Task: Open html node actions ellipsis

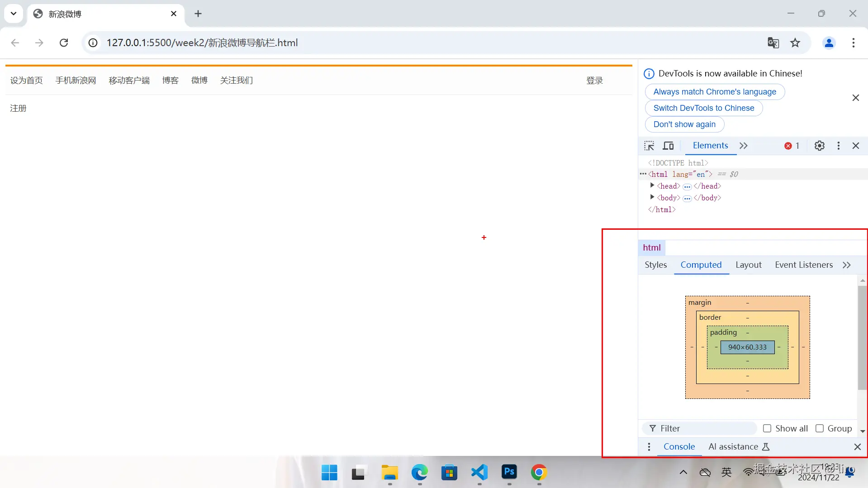Action: 643,174
